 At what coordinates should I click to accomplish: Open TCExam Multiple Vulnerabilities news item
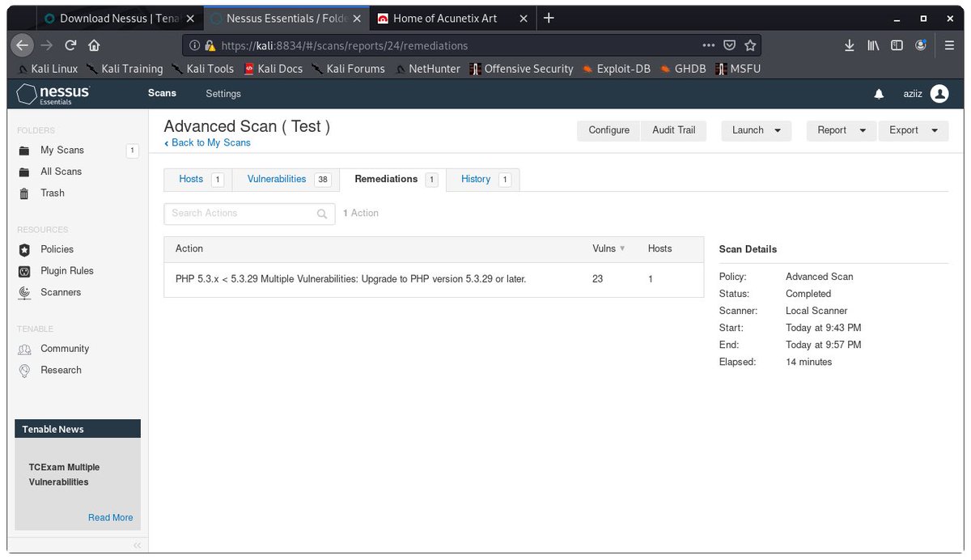coord(64,474)
